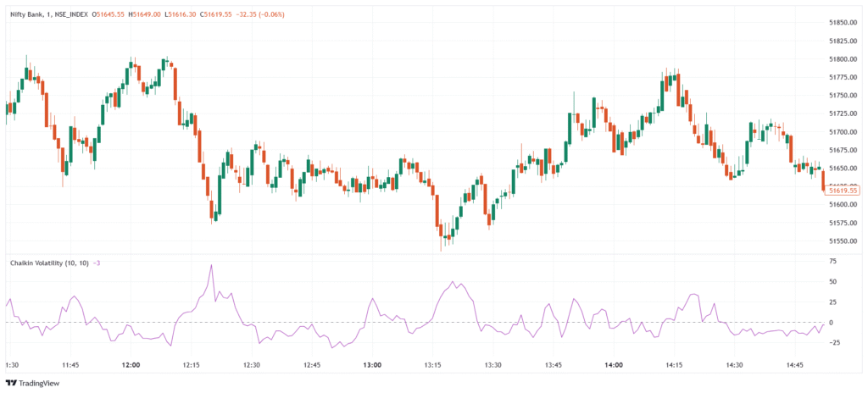Click the 14:45 time axis label

click(x=794, y=365)
